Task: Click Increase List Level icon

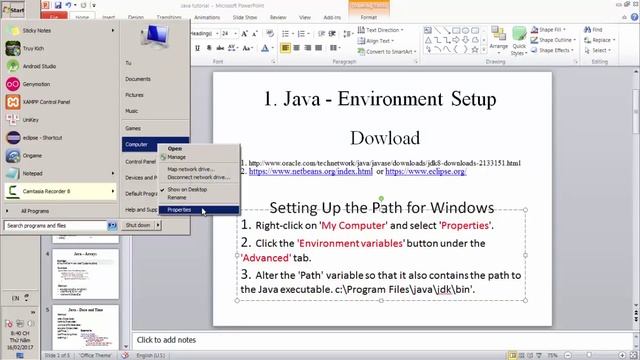Action: tap(332, 33)
